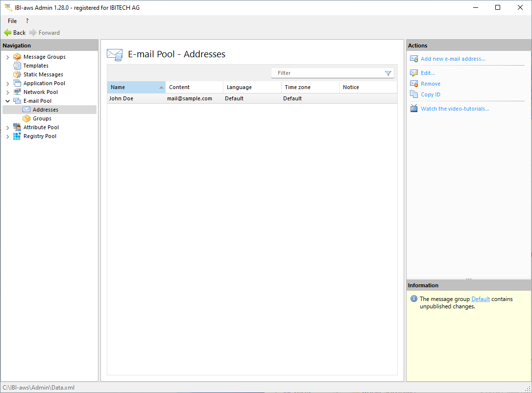Click the Static Messages icon
The height and width of the screenshot is (393, 532).
click(17, 74)
